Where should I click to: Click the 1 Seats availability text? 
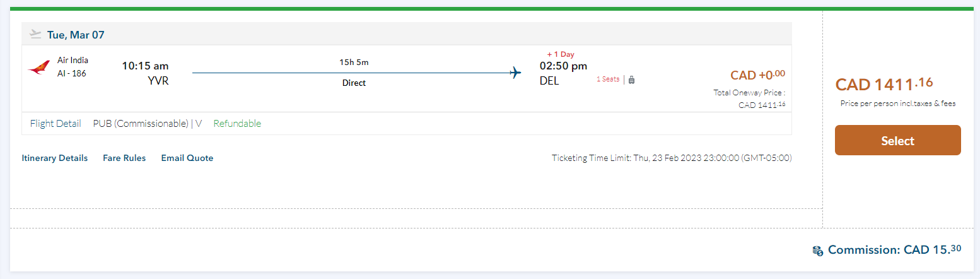coord(608,80)
